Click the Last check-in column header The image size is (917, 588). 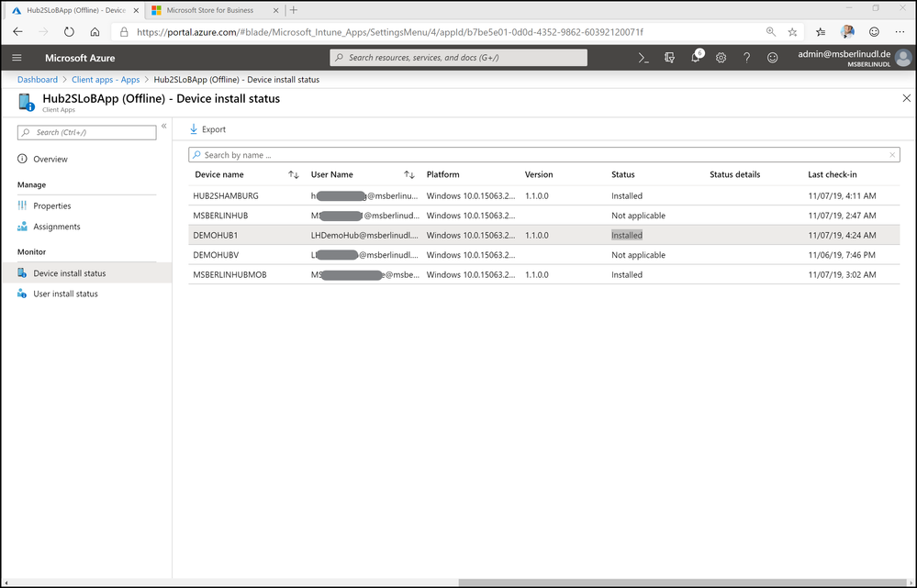coord(833,175)
